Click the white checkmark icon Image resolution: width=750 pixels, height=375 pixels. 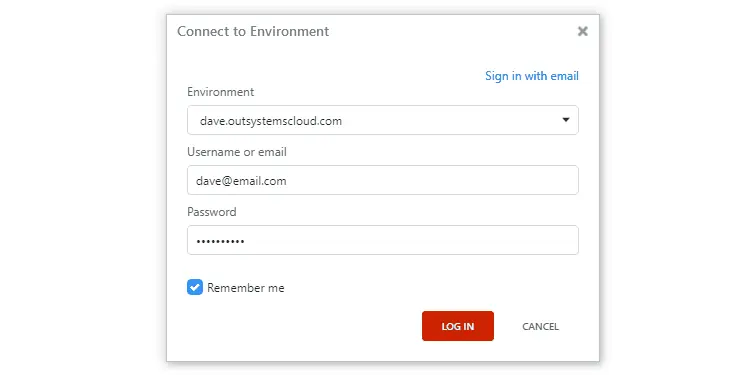click(x=195, y=287)
